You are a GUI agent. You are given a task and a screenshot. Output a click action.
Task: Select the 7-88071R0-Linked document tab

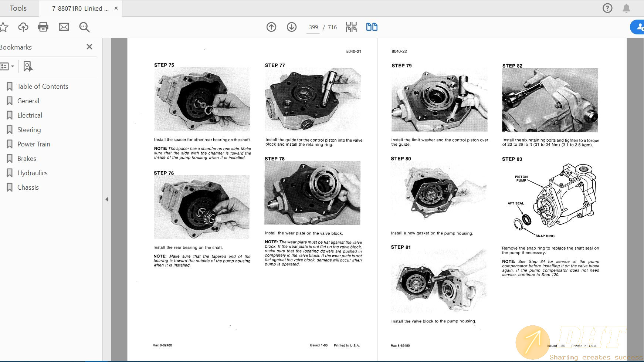pos(79,8)
